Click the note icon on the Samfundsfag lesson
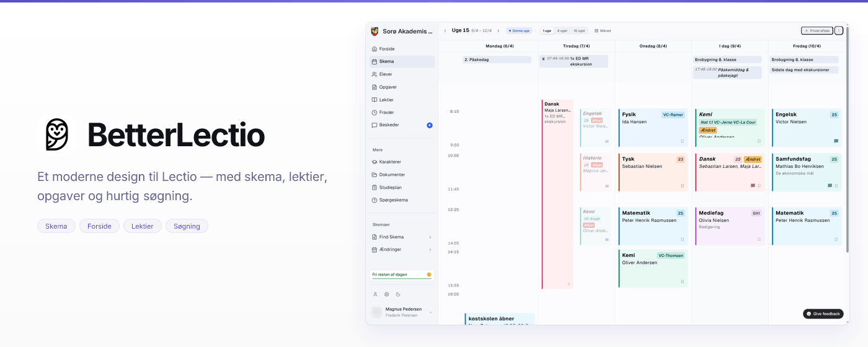 830,185
